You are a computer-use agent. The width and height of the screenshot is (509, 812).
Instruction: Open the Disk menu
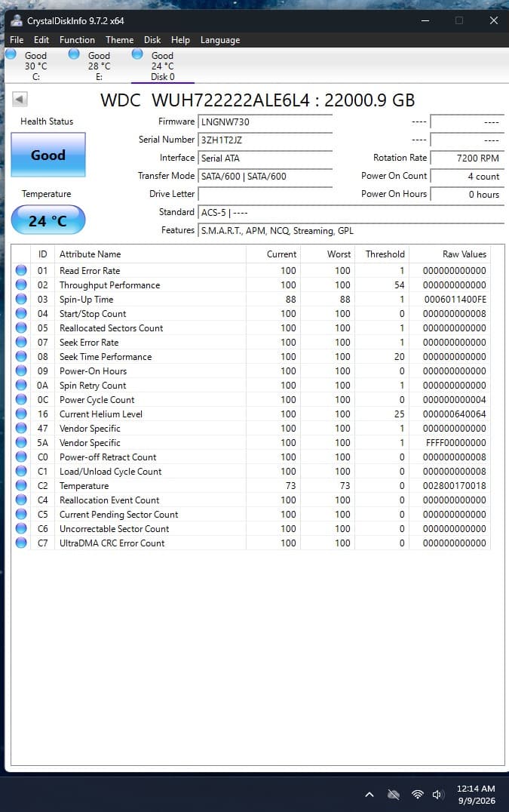pyautogui.click(x=152, y=40)
